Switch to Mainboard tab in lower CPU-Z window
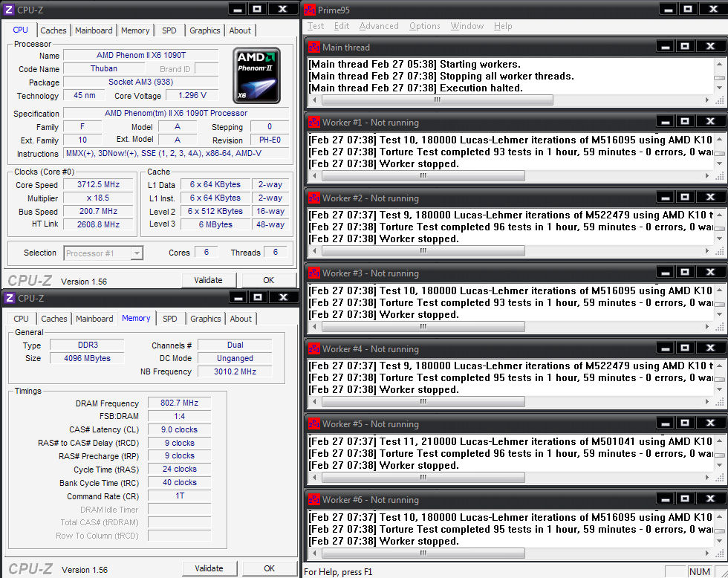This screenshot has height=578, width=728. [94, 319]
